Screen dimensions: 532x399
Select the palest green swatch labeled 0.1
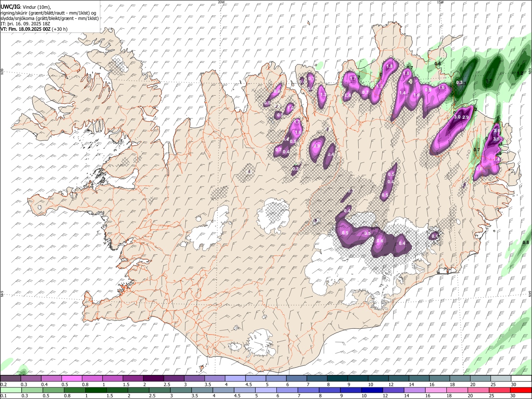(x=11, y=390)
